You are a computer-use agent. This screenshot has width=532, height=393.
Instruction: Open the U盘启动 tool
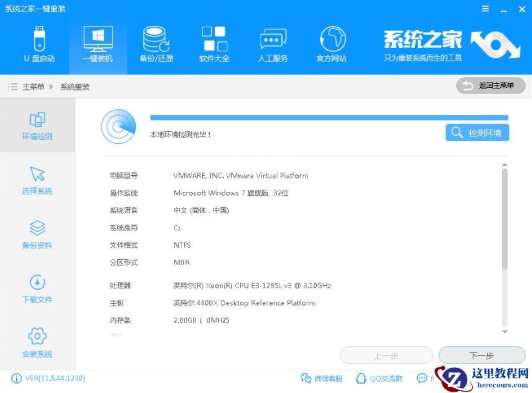pos(39,44)
